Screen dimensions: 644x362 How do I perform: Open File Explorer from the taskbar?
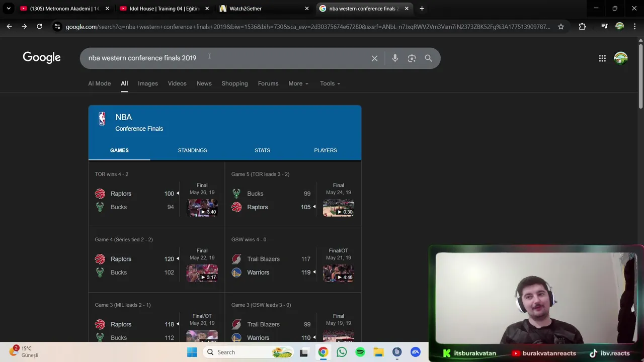point(378,352)
